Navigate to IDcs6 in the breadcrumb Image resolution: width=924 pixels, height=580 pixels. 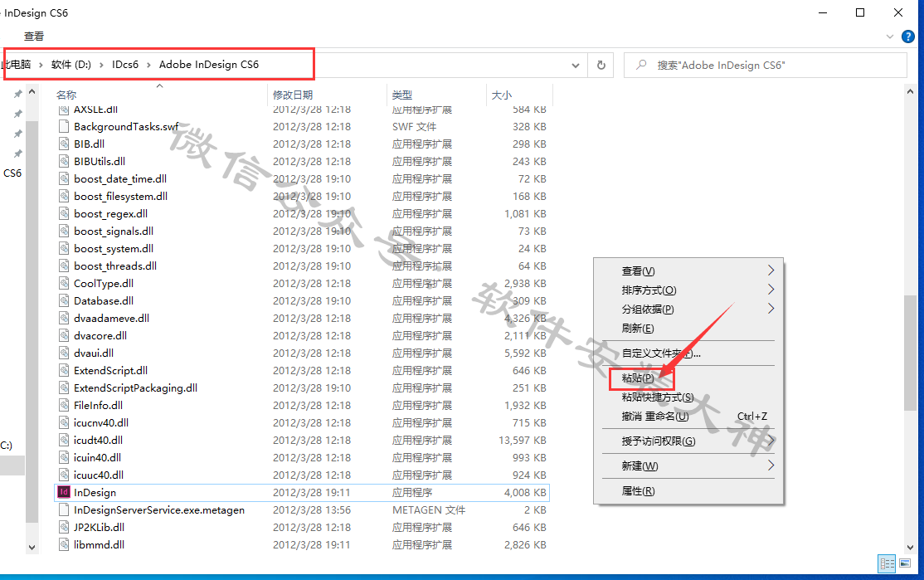point(125,64)
